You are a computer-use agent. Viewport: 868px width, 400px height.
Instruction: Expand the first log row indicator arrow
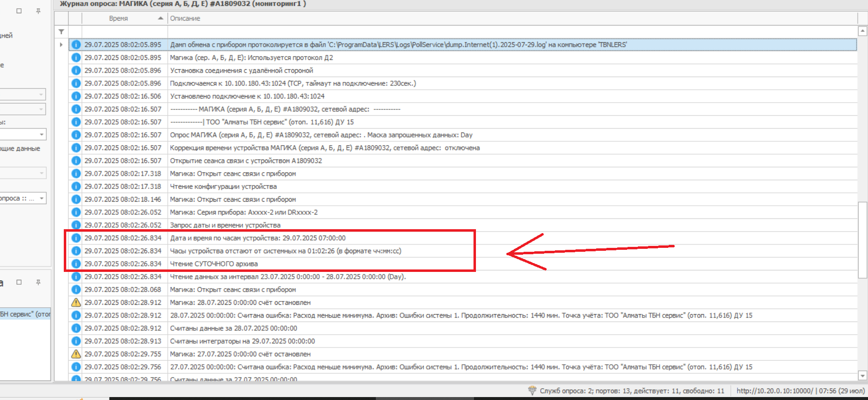point(61,45)
